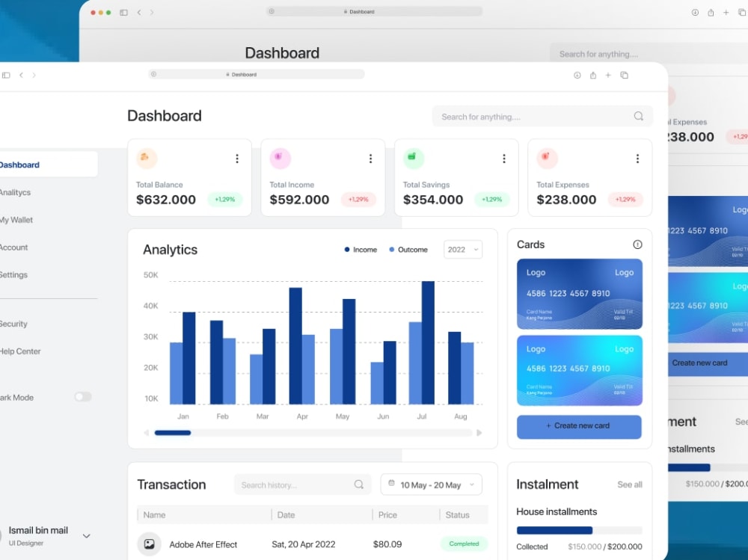Go back using the front browser's back arrow
The width and height of the screenshot is (748, 560).
(21, 75)
